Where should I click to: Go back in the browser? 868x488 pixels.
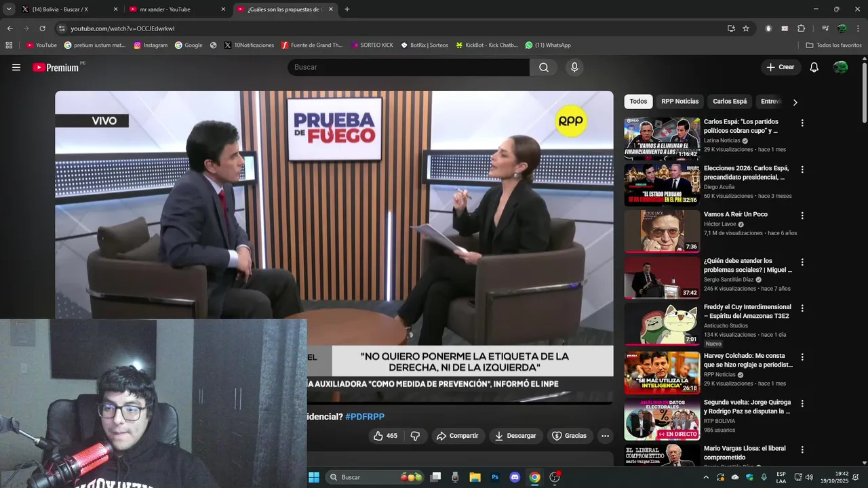(9, 28)
